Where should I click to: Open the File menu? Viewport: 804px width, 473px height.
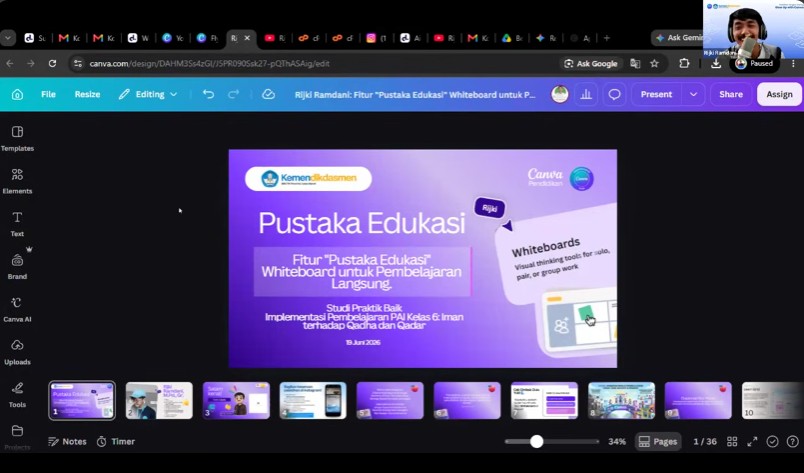(x=48, y=94)
